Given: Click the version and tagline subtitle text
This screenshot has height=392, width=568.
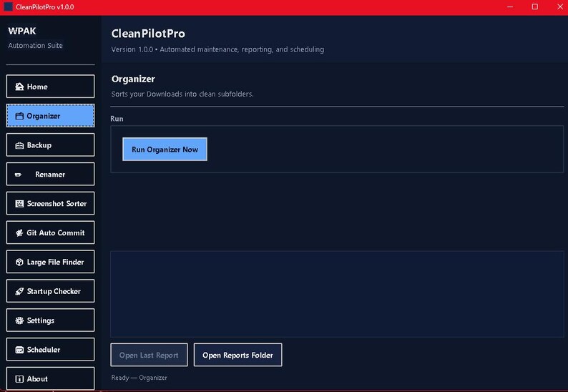Looking at the screenshot, I should pos(217,49).
